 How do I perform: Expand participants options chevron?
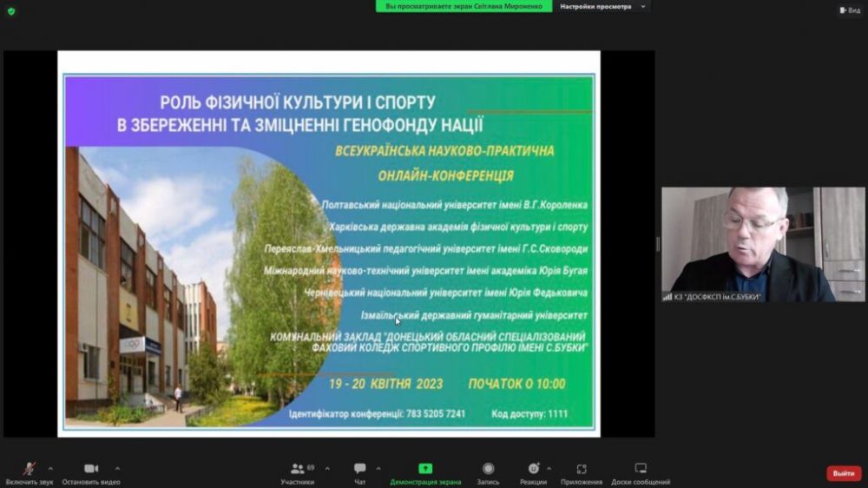[327, 468]
